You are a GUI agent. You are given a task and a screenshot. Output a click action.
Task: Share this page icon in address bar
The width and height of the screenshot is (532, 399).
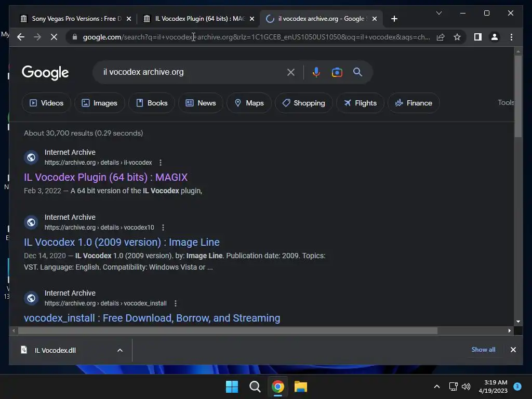[x=441, y=37]
